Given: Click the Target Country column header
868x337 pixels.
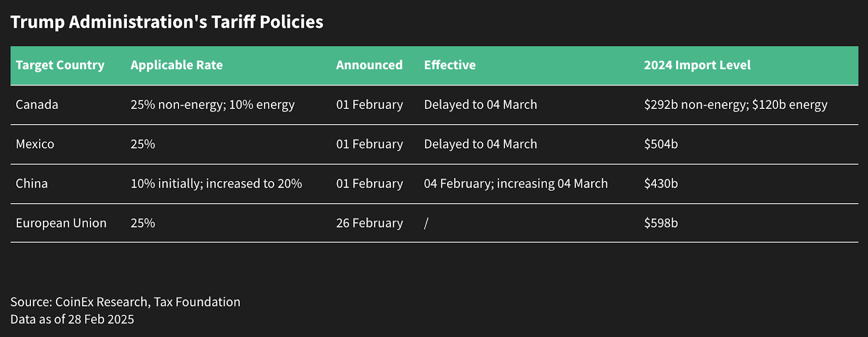Looking at the screenshot, I should 60,65.
